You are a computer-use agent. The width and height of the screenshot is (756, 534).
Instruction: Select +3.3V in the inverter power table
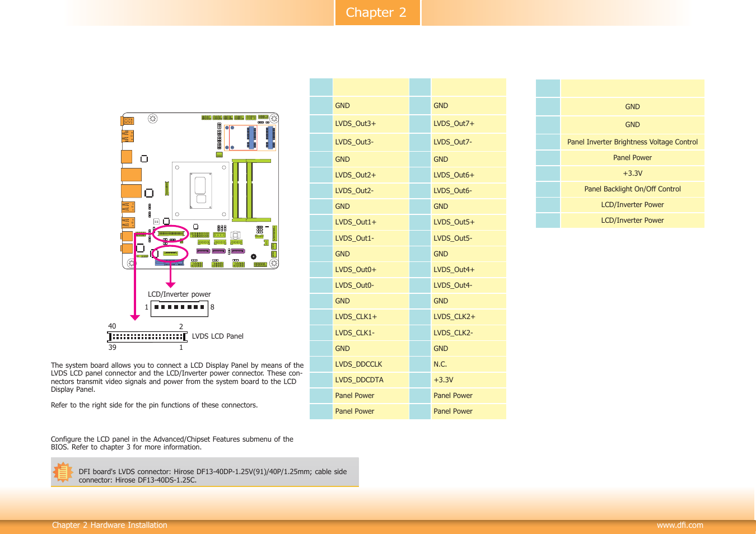pos(632,174)
